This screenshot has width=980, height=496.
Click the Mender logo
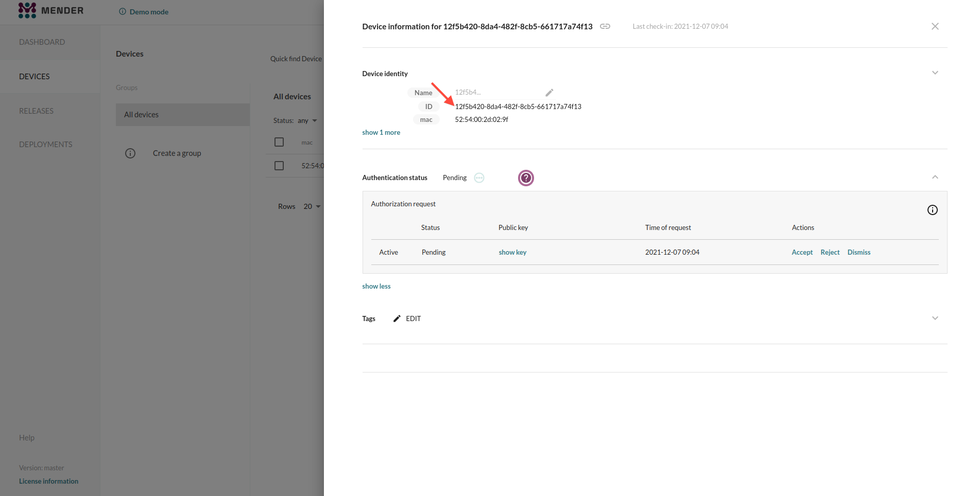50,10
